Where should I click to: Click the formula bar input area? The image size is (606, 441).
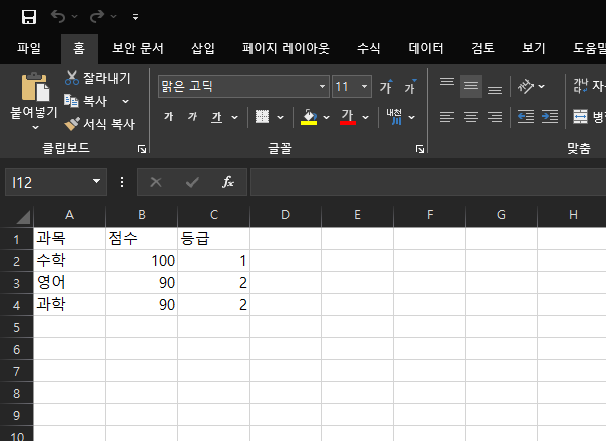click(428, 182)
